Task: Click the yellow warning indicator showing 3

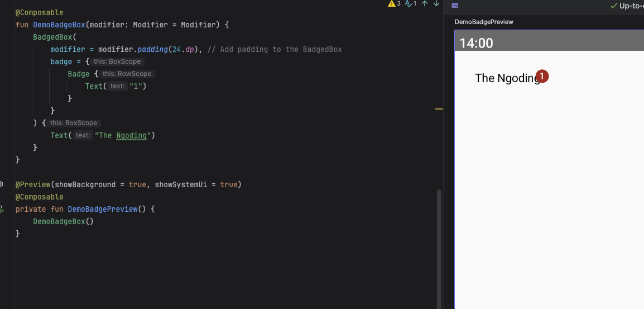Action: point(394,4)
